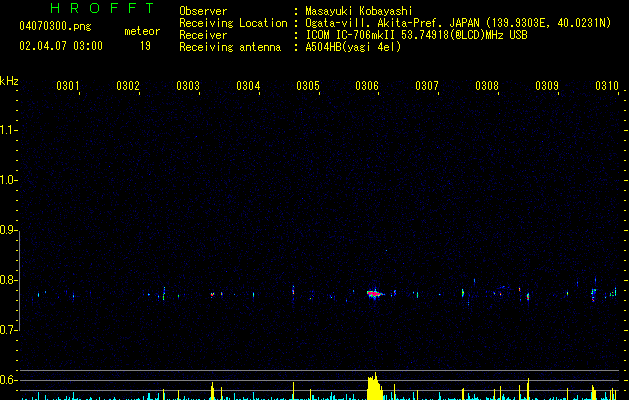629x400 pixels.
Task: Click the 0.6 frequency axis label
Action: pyautogui.click(x=8, y=380)
